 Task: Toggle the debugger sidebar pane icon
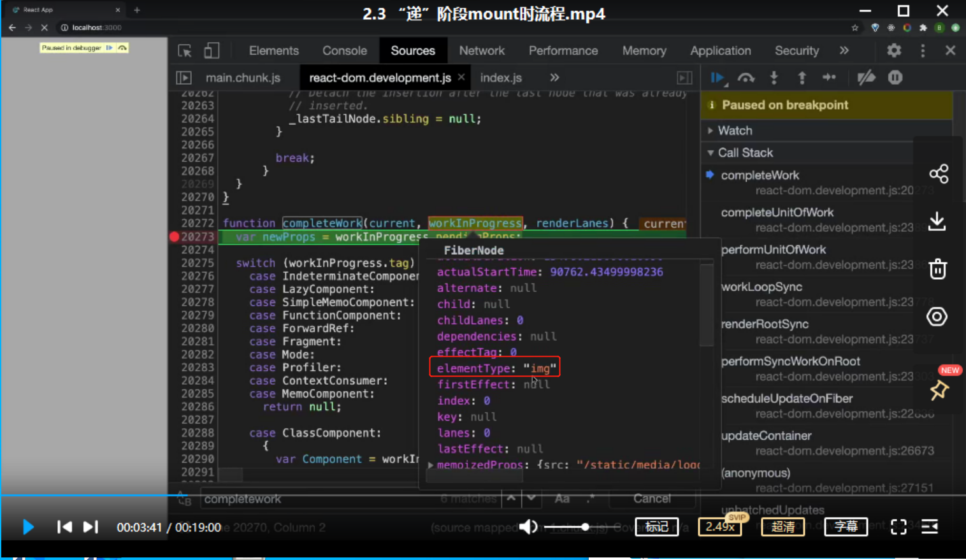coord(684,78)
